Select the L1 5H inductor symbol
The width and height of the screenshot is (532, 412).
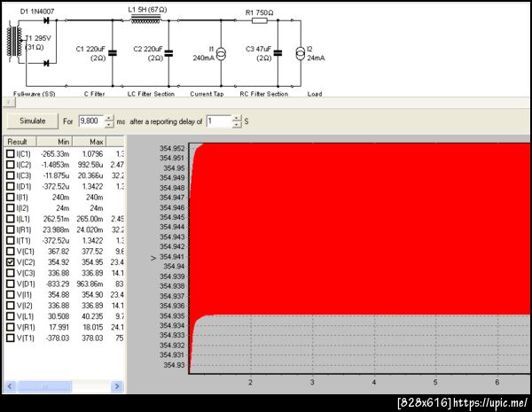point(146,19)
